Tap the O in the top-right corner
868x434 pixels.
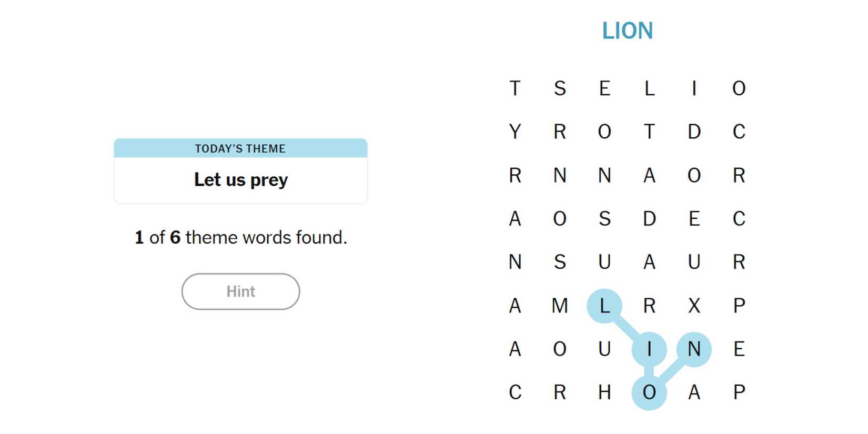[739, 88]
